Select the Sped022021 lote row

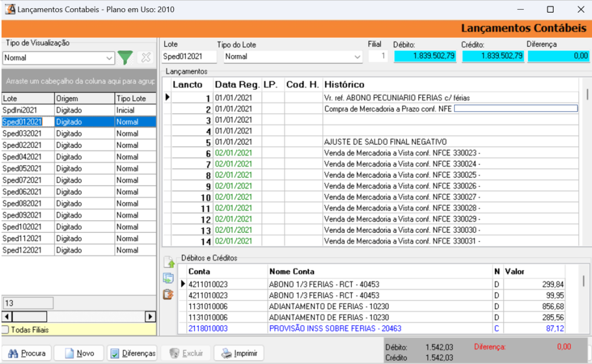pyautogui.click(x=79, y=145)
